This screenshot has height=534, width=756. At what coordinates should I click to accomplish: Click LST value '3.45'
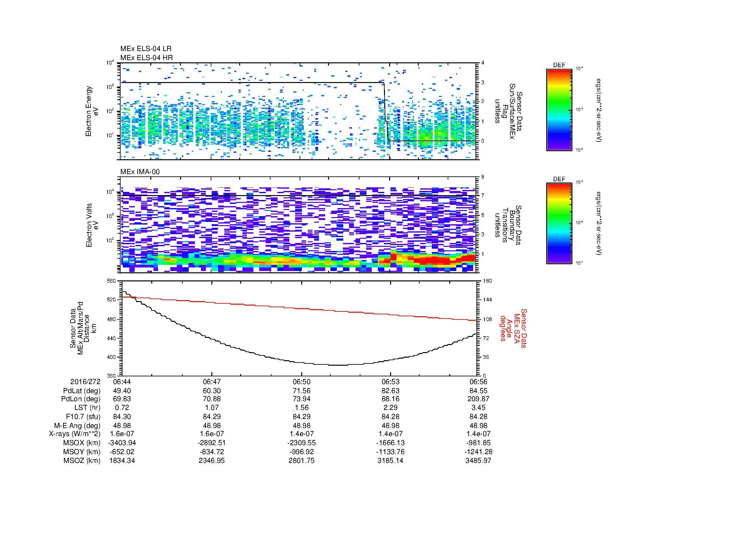[x=479, y=408]
